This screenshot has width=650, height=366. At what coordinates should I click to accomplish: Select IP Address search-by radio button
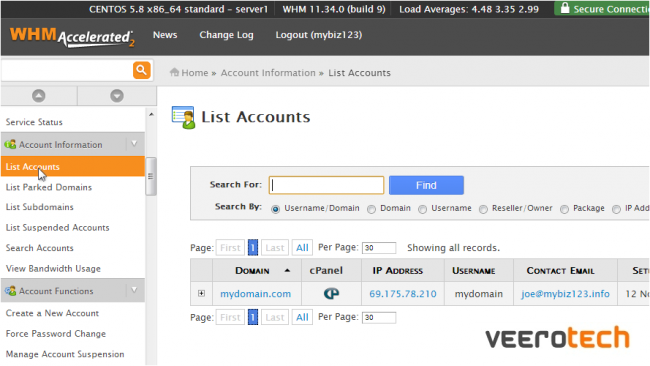tap(616, 209)
